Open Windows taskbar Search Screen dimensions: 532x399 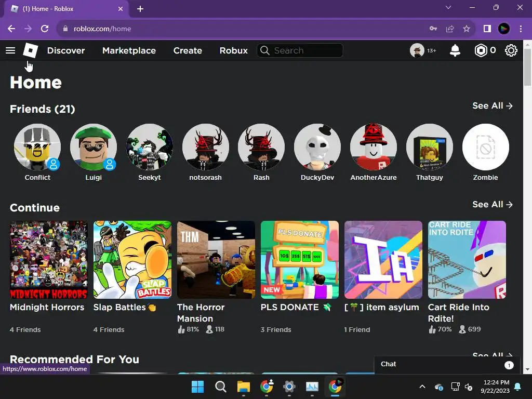(220, 387)
